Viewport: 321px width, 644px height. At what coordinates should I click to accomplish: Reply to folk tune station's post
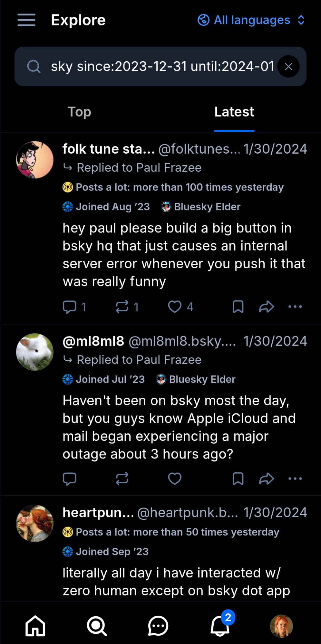tap(70, 307)
